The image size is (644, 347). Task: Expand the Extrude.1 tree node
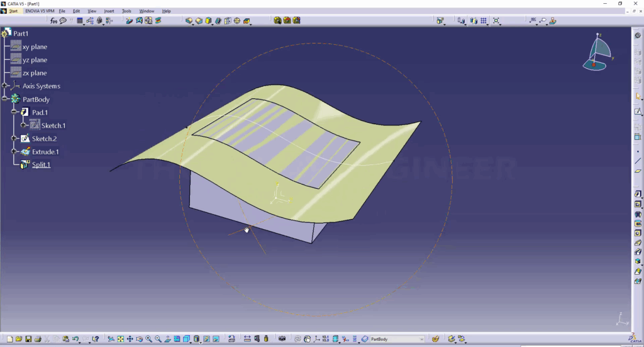(15, 152)
